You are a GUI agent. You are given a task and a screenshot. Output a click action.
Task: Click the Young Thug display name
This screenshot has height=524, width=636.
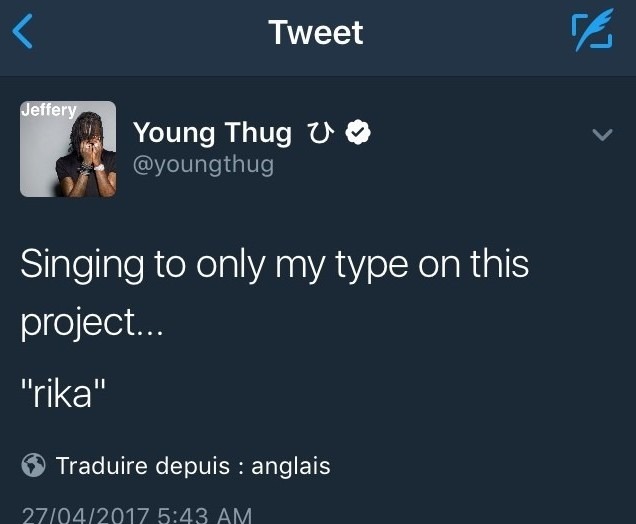point(212,132)
